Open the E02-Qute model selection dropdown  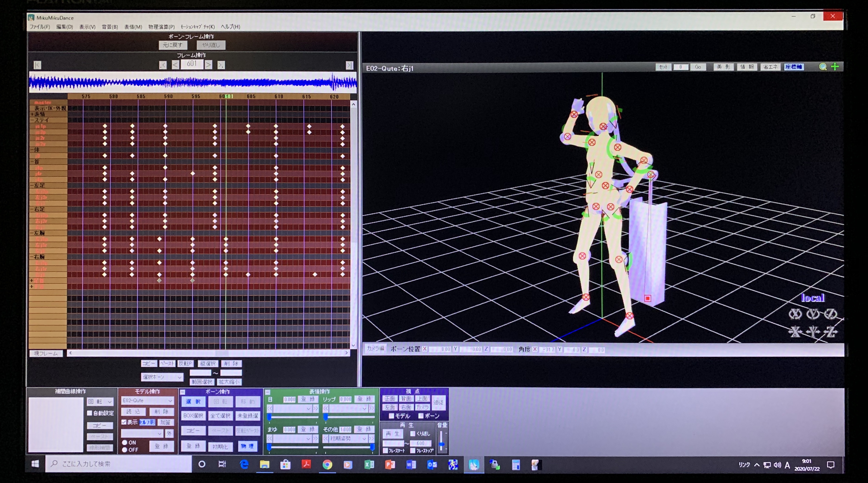[x=147, y=400]
